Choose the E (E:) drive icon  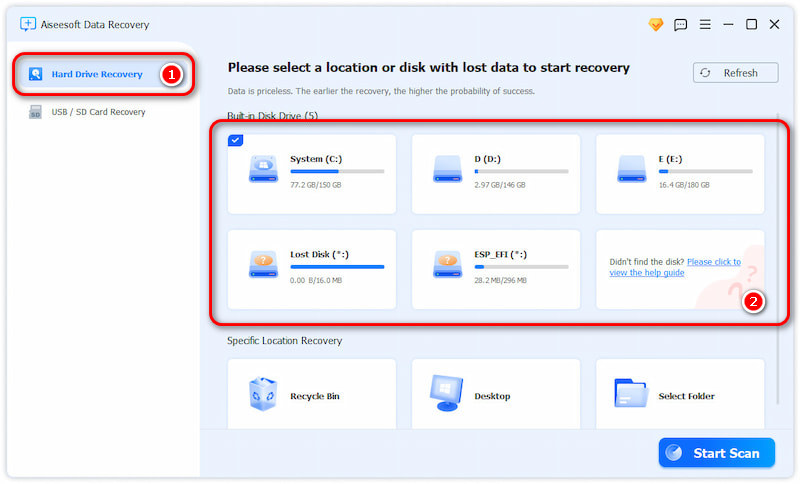click(x=631, y=171)
